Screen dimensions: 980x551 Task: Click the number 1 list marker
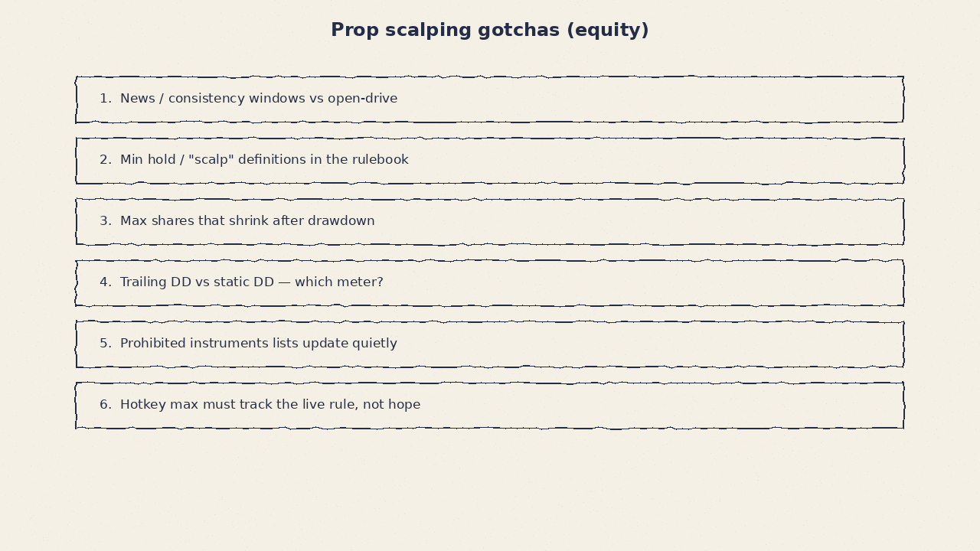(x=106, y=99)
